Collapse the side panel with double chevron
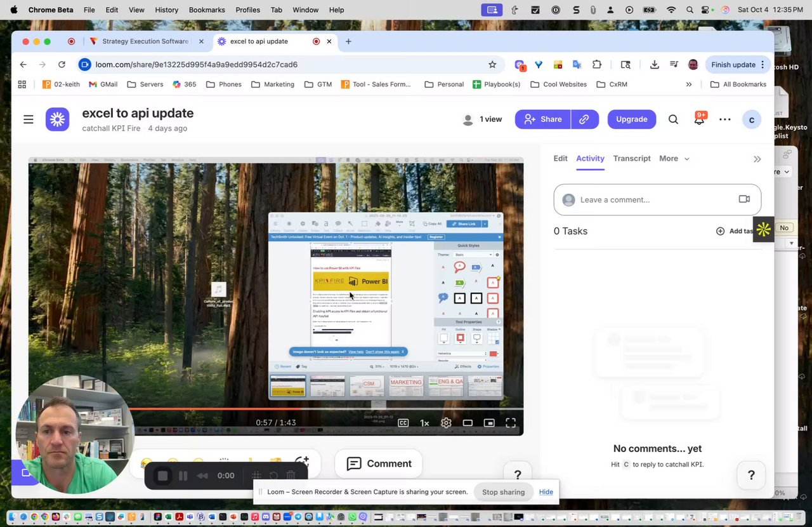The width and height of the screenshot is (812, 527). point(757,159)
